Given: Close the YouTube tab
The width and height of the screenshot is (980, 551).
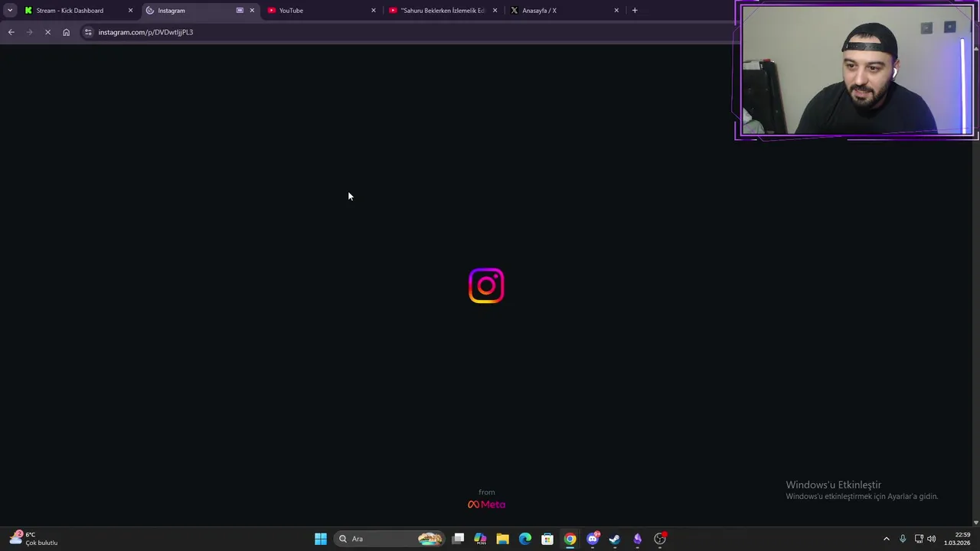Looking at the screenshot, I should (374, 11).
